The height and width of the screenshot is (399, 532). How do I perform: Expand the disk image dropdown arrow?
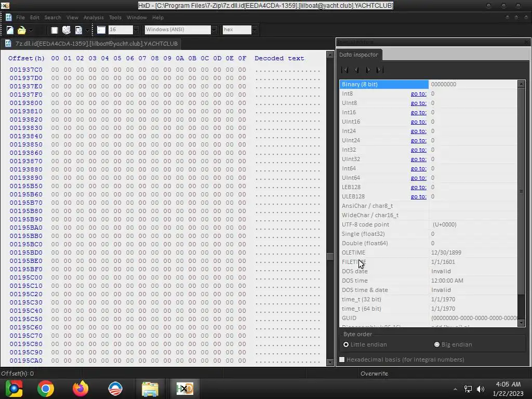point(87,30)
